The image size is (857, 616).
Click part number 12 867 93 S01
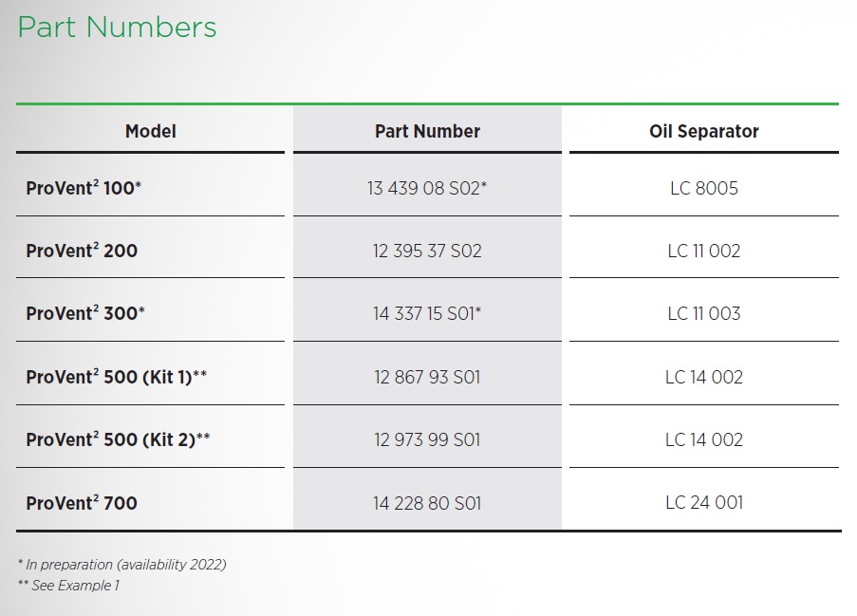click(x=427, y=377)
